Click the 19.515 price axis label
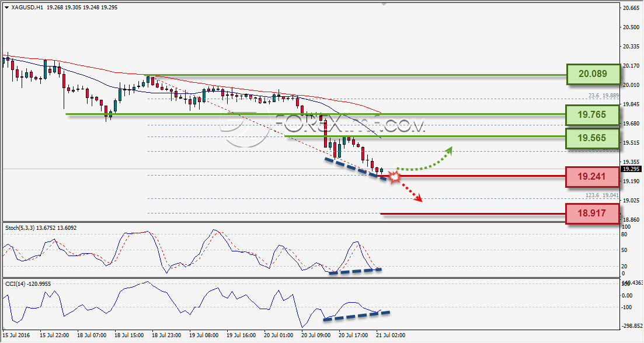 631,142
